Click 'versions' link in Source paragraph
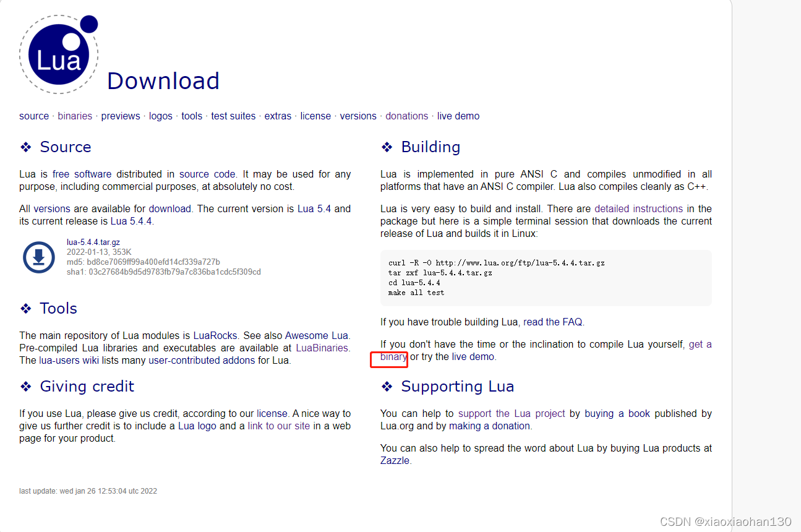The height and width of the screenshot is (532, 801). point(52,208)
